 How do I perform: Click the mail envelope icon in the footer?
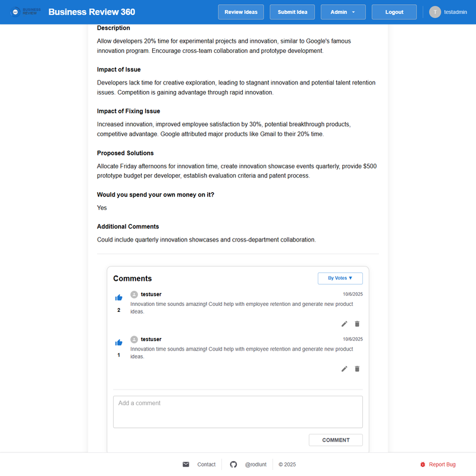[186, 465]
